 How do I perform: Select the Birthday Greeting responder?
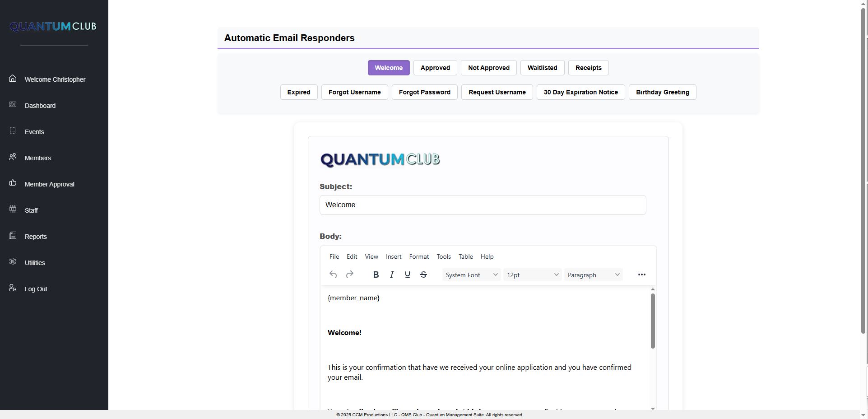point(662,92)
